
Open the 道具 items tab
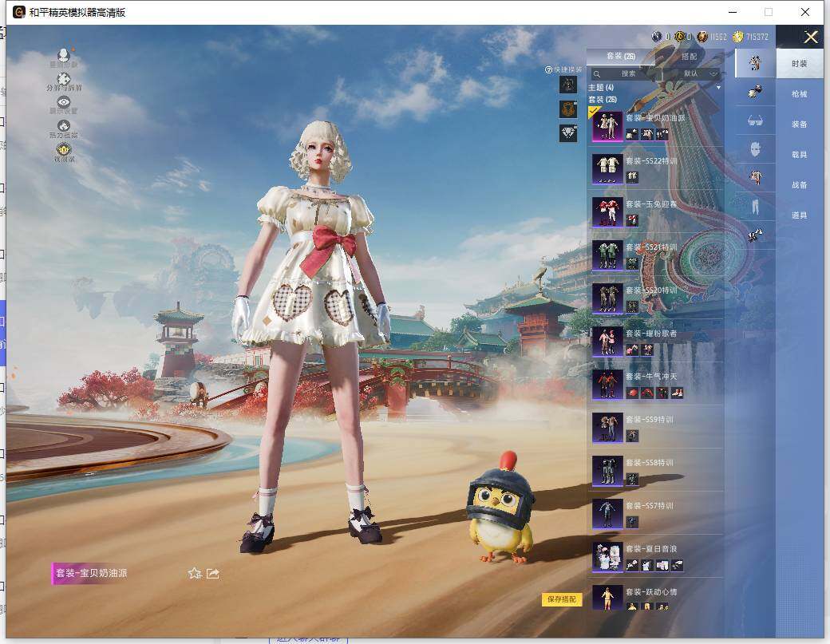pos(800,215)
